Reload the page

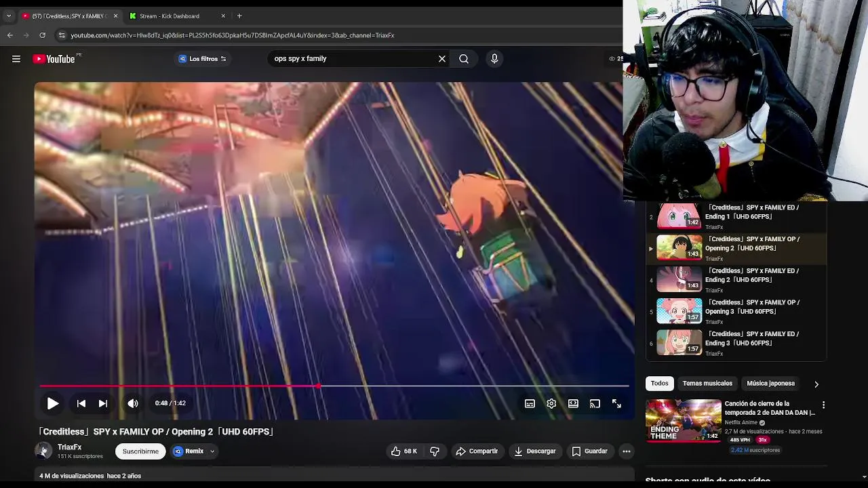pyautogui.click(x=42, y=35)
